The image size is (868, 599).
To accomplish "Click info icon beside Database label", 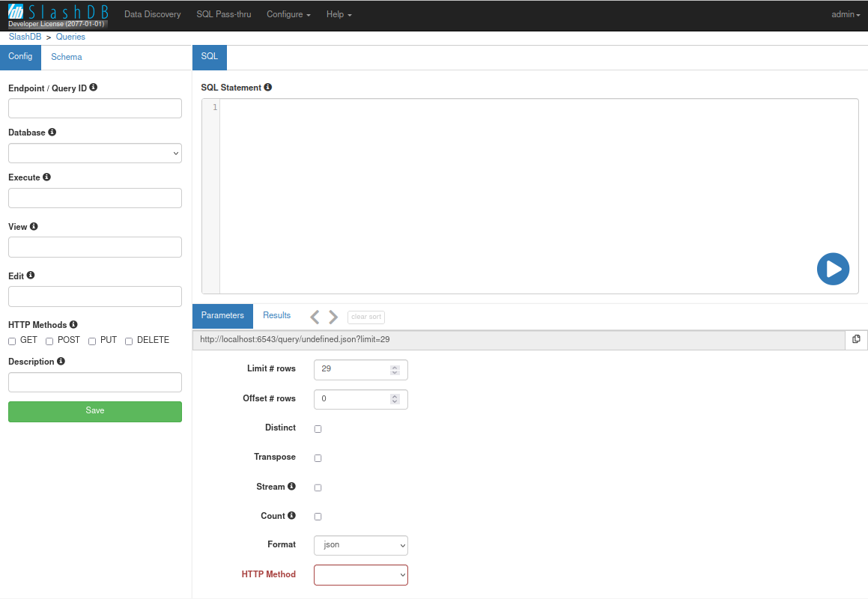I will pyautogui.click(x=52, y=133).
